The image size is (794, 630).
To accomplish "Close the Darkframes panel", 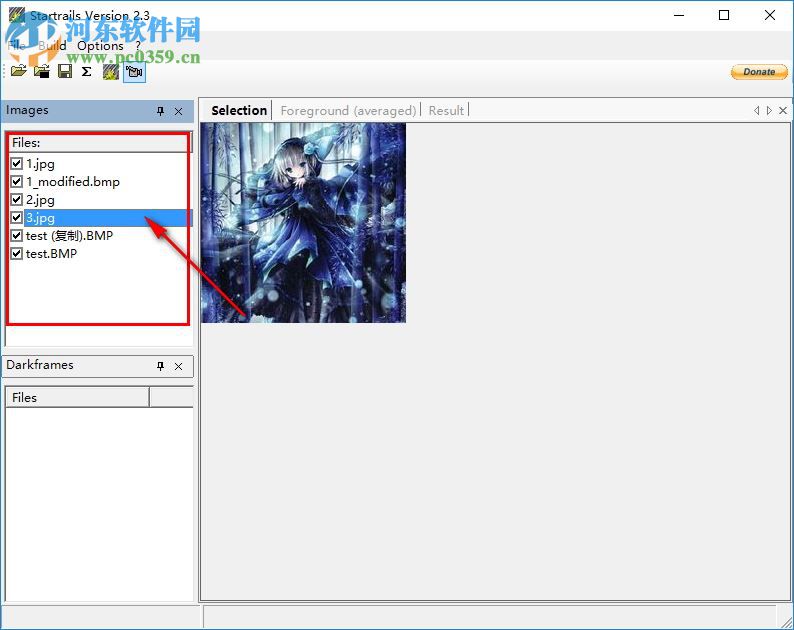I will [178, 366].
